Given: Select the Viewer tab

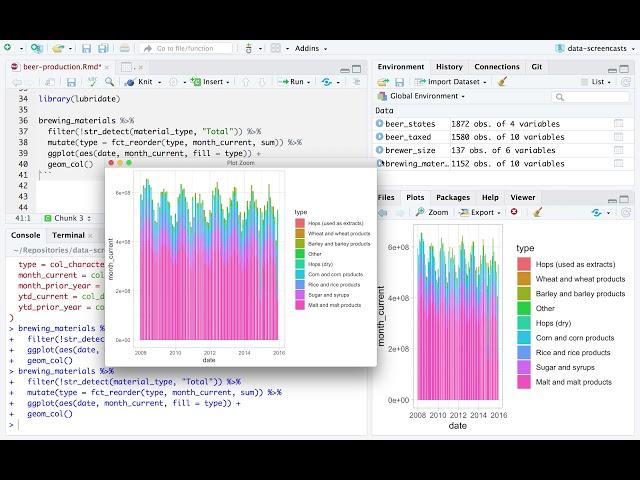Looking at the screenshot, I should [x=522, y=197].
